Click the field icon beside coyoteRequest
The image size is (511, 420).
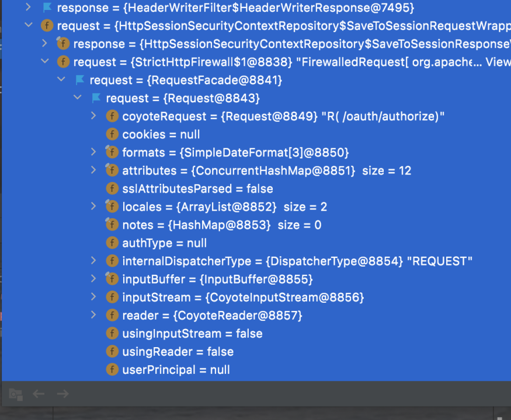click(x=112, y=116)
